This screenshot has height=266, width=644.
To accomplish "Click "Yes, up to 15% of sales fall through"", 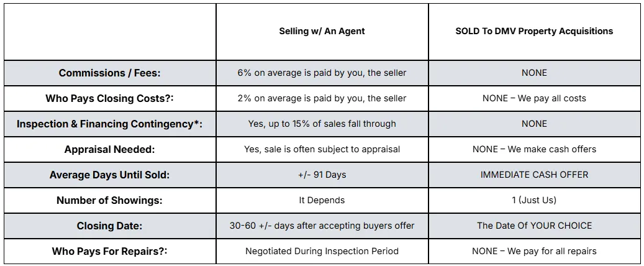I will 322,124.
